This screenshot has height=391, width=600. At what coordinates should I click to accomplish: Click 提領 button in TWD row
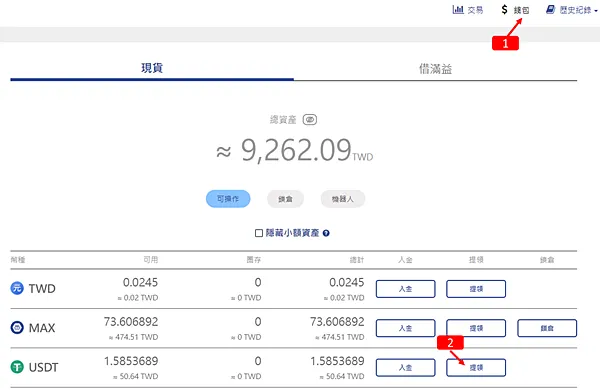tap(476, 289)
